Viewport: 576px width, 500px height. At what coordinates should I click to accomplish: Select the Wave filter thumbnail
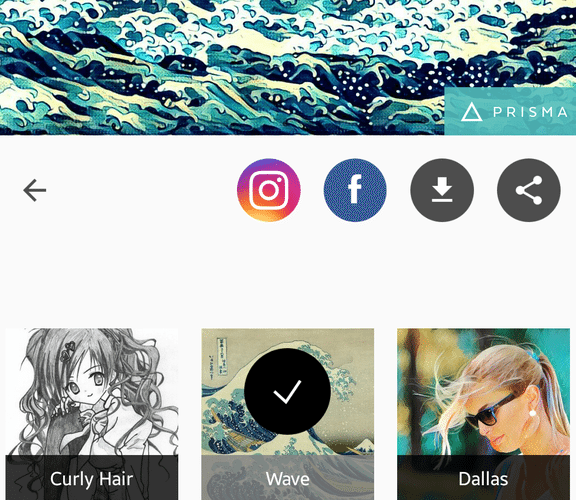point(288,414)
